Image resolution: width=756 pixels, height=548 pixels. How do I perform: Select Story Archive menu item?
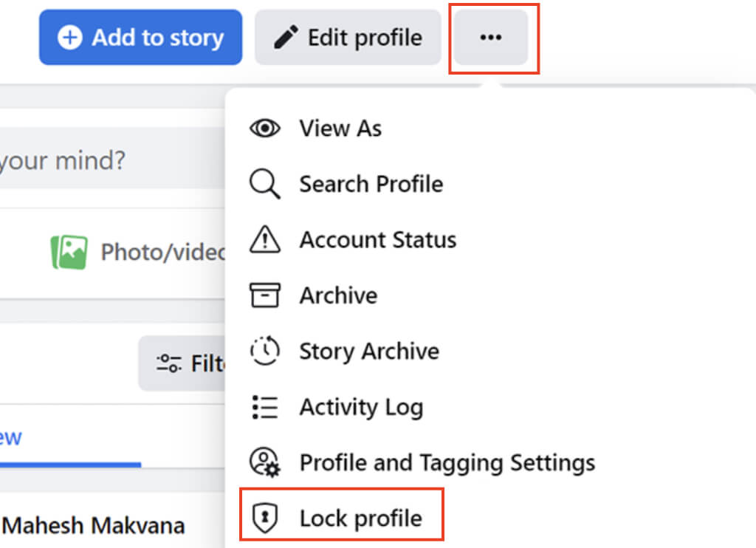pyautogui.click(x=368, y=351)
